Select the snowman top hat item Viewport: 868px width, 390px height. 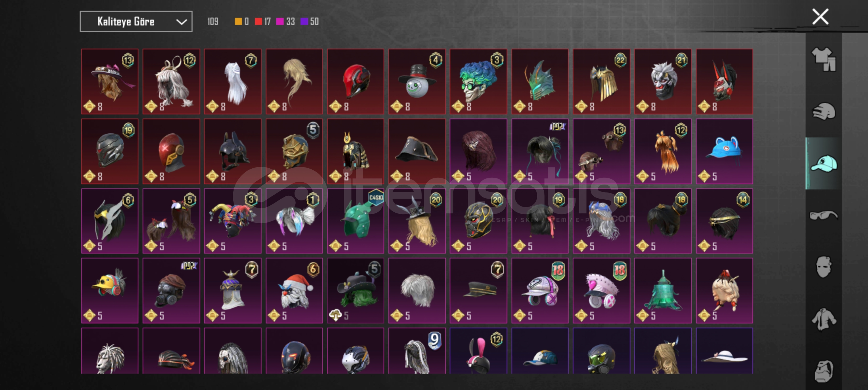pyautogui.click(x=417, y=82)
